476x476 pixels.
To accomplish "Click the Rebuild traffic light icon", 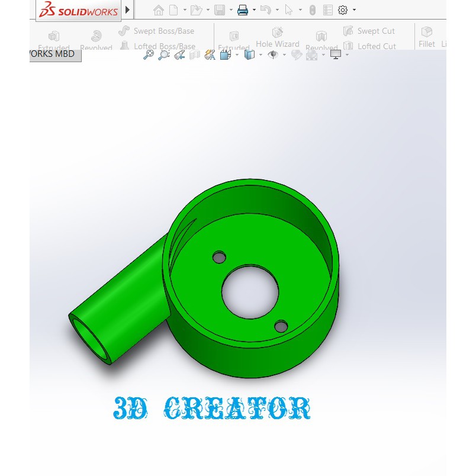I will (x=313, y=10).
